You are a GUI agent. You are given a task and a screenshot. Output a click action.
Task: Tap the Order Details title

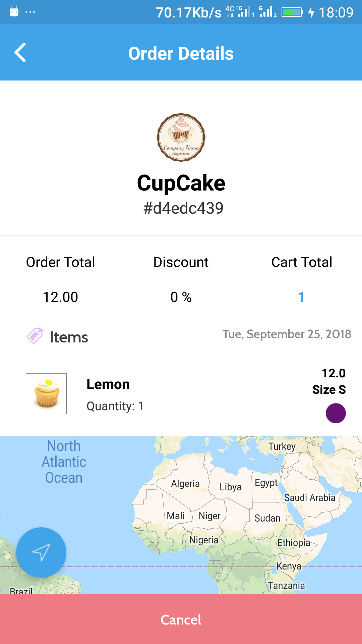click(181, 54)
